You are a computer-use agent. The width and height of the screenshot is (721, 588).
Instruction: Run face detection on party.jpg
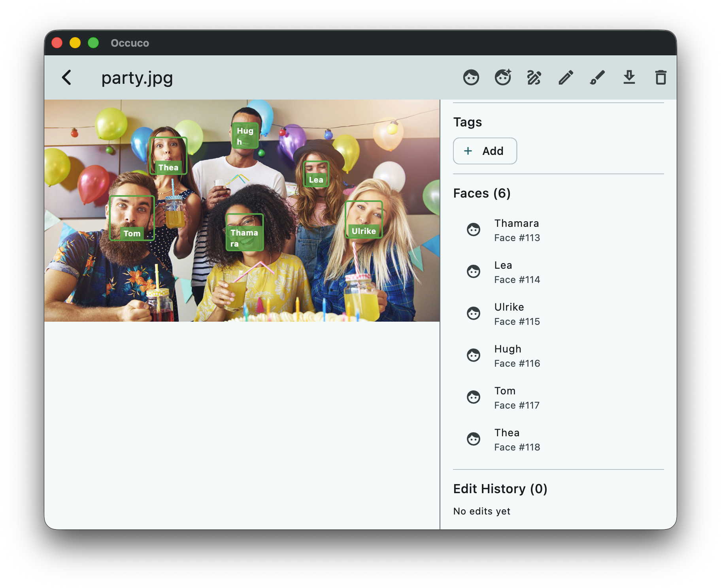471,77
